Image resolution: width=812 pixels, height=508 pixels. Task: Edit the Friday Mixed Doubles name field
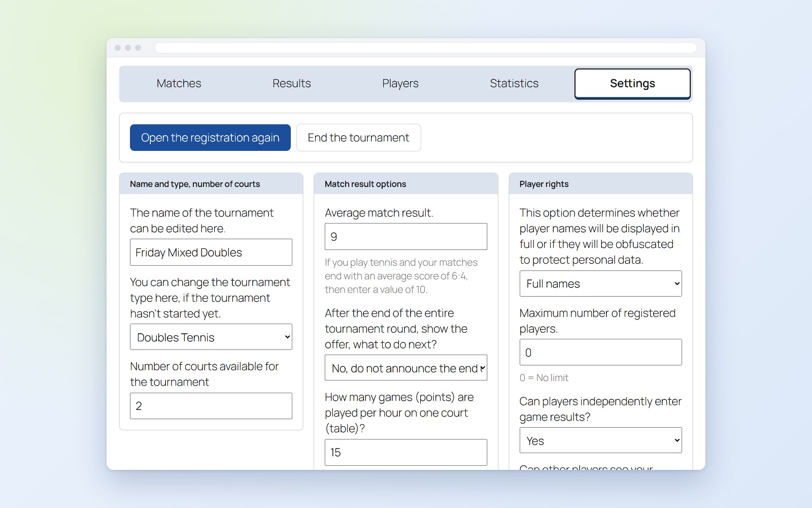point(211,252)
